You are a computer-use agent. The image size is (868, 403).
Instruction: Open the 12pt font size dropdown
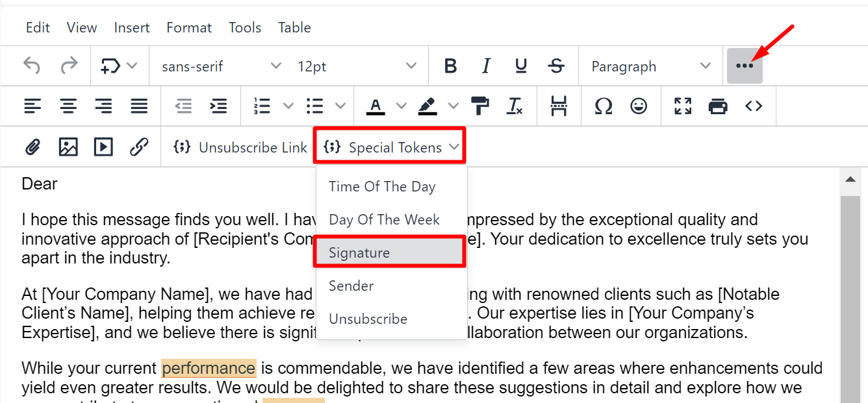(x=356, y=66)
